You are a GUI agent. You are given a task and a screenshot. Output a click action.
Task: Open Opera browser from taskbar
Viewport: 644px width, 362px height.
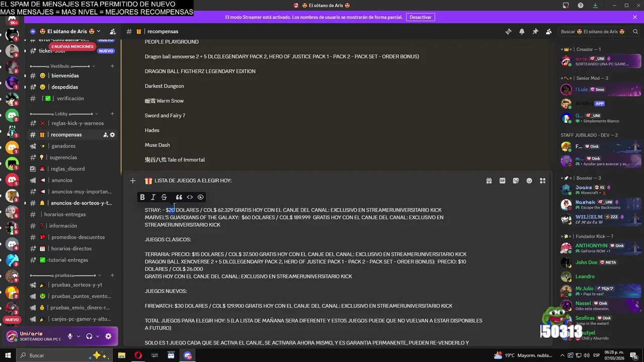pos(138,355)
